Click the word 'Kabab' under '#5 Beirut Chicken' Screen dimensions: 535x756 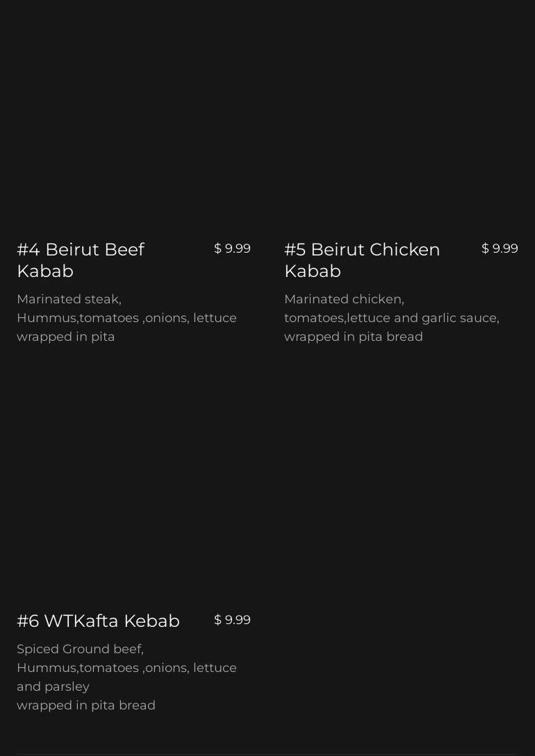[313, 271]
